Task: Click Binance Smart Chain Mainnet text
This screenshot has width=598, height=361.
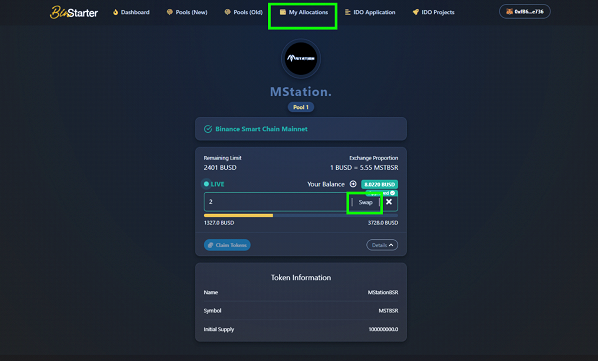Action: tap(261, 129)
